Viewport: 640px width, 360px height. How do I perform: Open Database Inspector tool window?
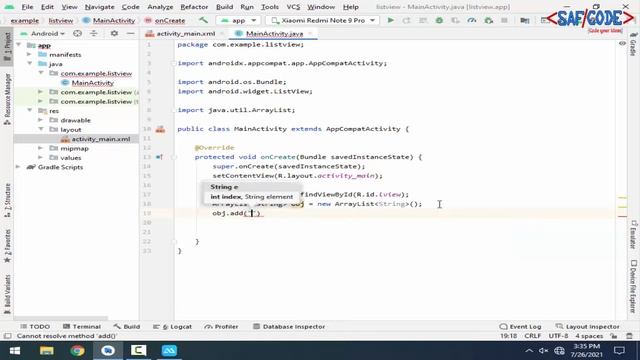289,327
